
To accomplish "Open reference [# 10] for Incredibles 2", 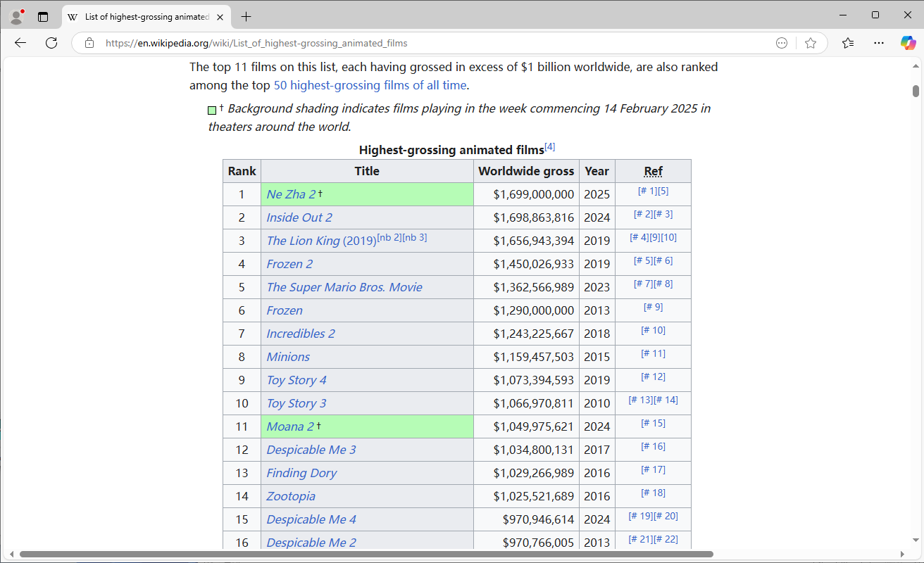I will point(653,331).
